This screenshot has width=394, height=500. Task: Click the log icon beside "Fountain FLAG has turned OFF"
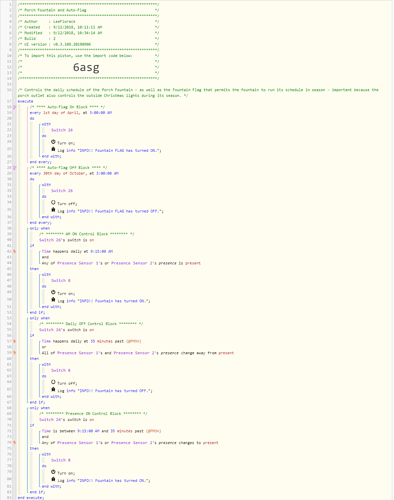coord(53,210)
